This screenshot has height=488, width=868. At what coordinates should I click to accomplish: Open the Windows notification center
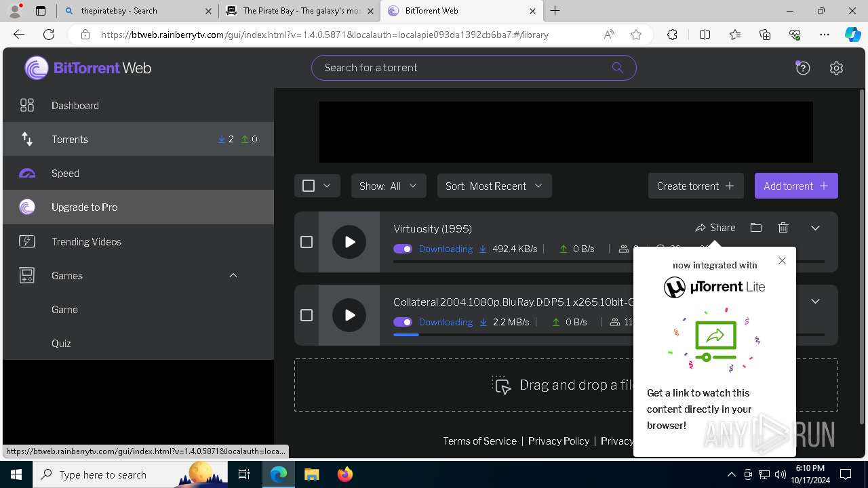(x=846, y=474)
